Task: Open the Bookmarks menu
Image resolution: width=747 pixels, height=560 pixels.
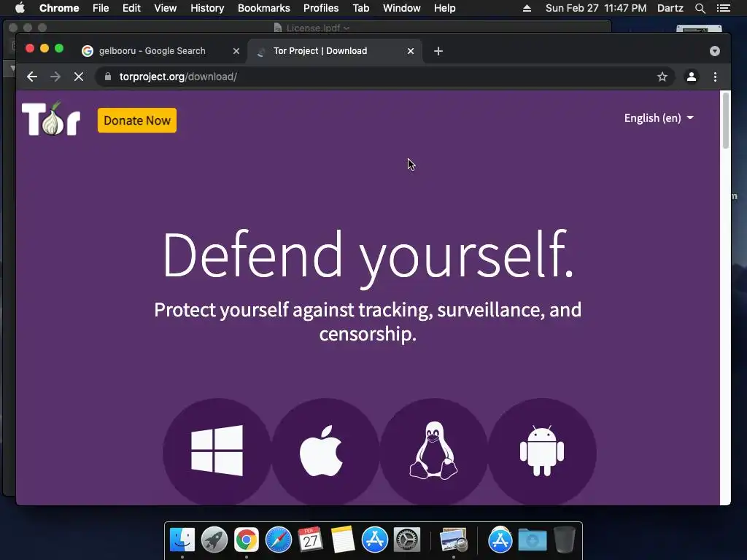Action: [x=264, y=8]
